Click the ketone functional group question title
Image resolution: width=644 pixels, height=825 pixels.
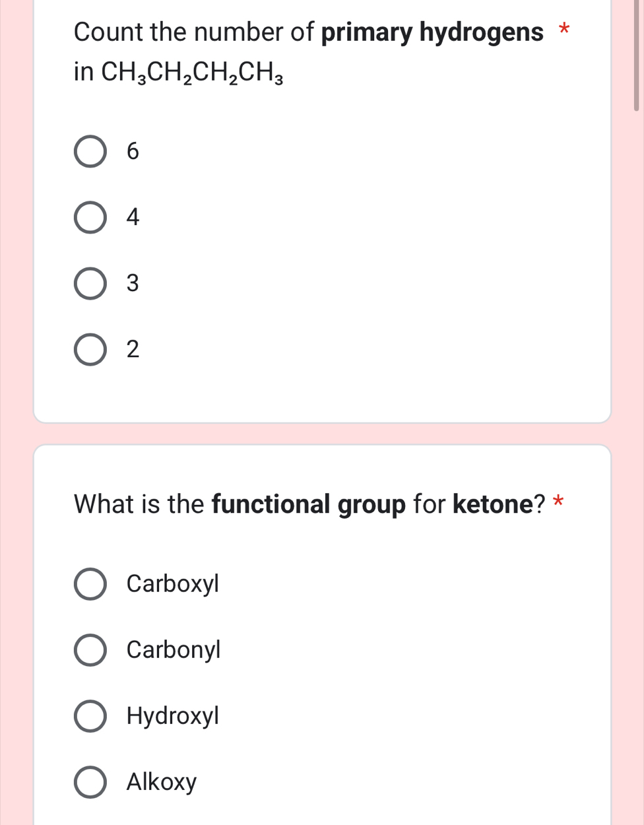click(x=309, y=504)
